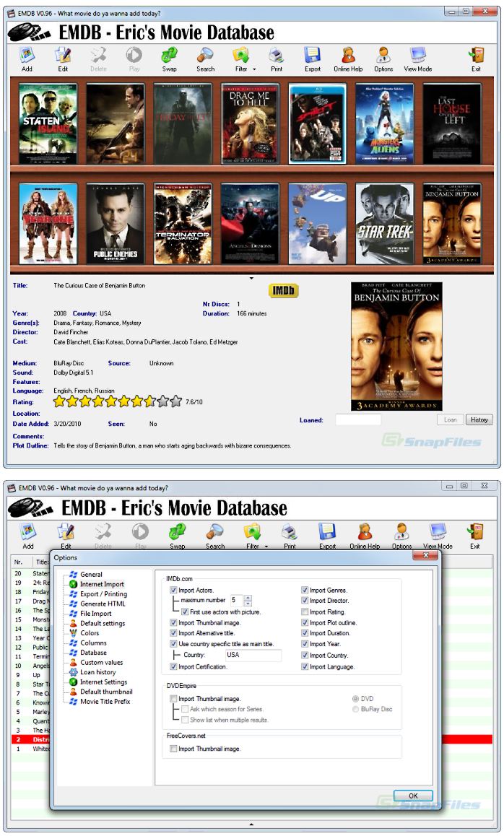
Task: Close the Options dialog
Action: (425, 556)
